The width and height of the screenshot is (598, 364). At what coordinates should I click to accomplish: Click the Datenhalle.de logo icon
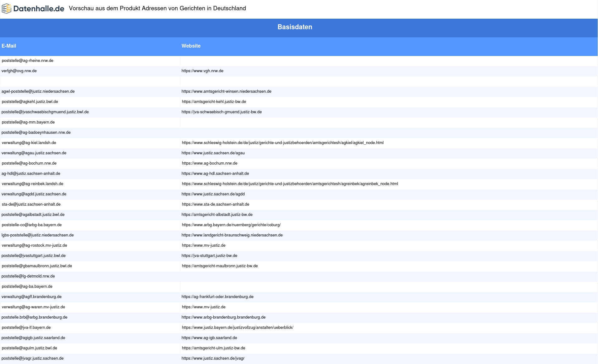click(7, 9)
